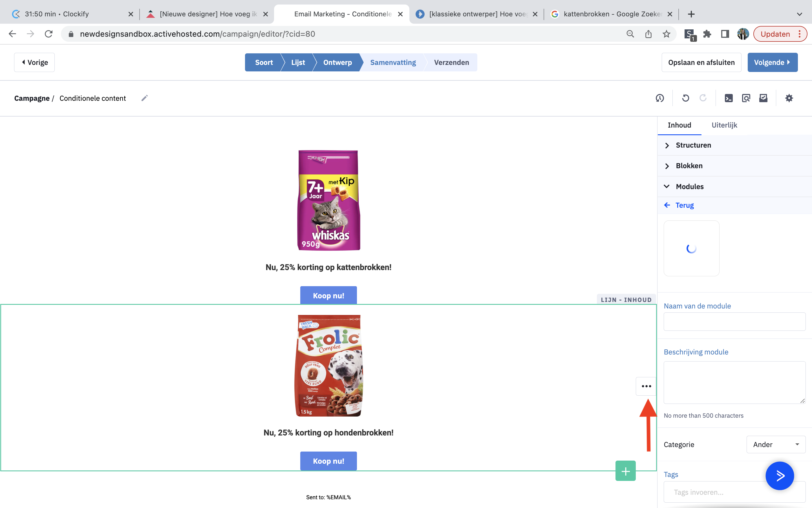Viewport: 812px width, 508px height.
Task: Focus the Naam van de module field
Action: coord(734,321)
